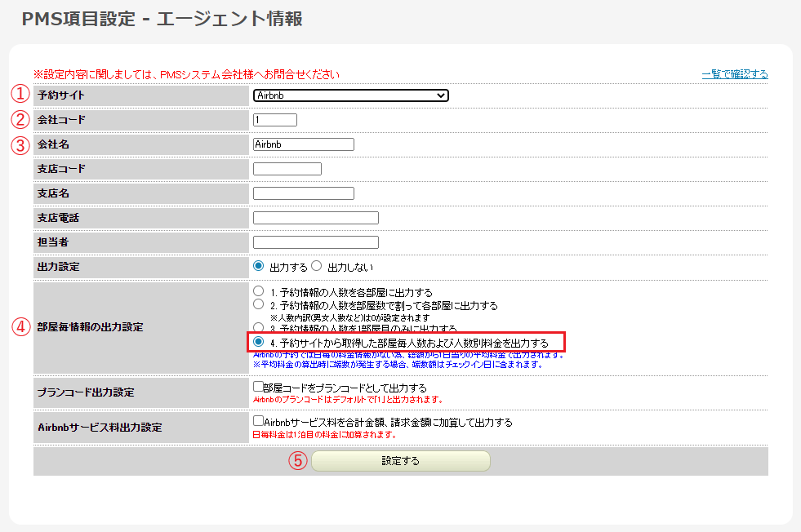Click into the 担当者 input field
Image resolution: width=801 pixels, height=532 pixels.
coord(316,242)
